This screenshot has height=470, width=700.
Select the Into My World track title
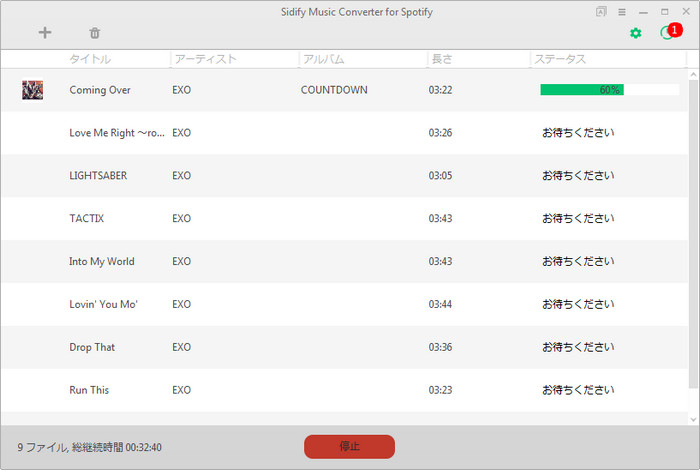coord(102,262)
